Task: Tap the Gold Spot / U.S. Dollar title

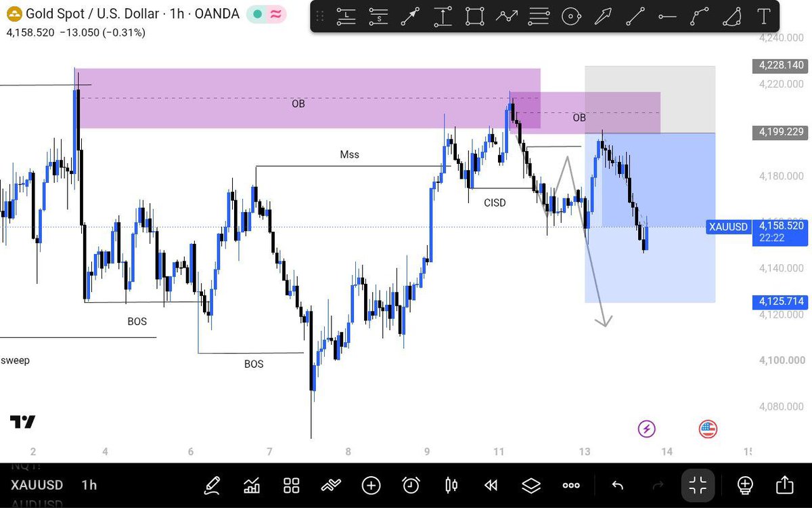Action: pyautogui.click(x=93, y=14)
